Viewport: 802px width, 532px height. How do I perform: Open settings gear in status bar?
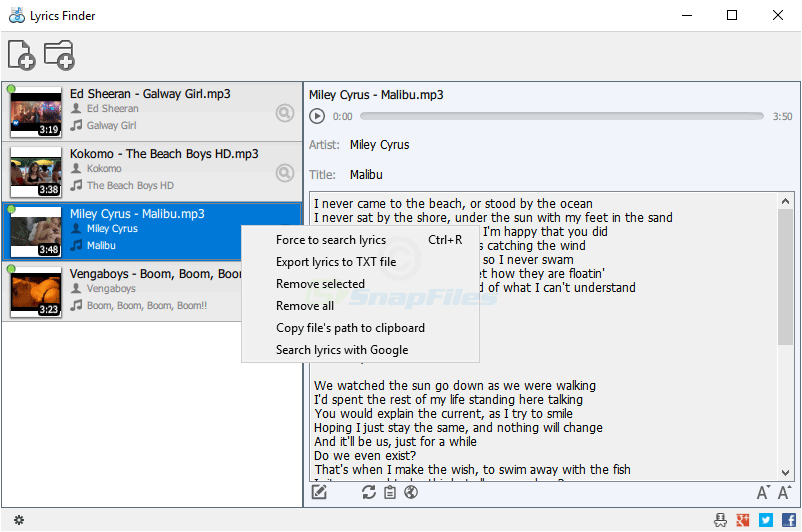pos(18,520)
